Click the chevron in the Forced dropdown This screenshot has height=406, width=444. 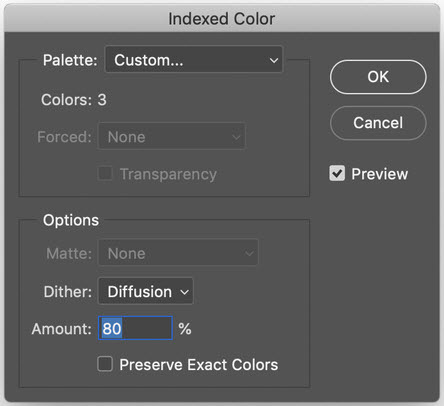[236, 137]
